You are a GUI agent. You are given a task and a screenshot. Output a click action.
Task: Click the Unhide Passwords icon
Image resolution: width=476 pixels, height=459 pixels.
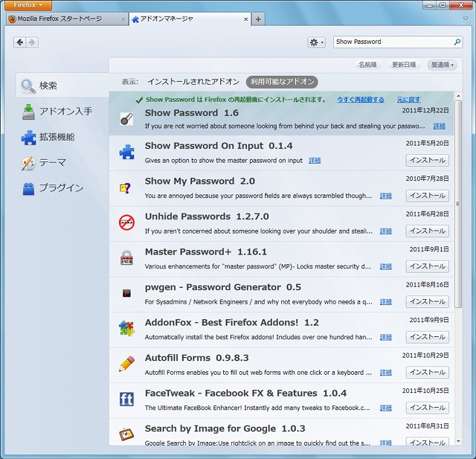126,222
